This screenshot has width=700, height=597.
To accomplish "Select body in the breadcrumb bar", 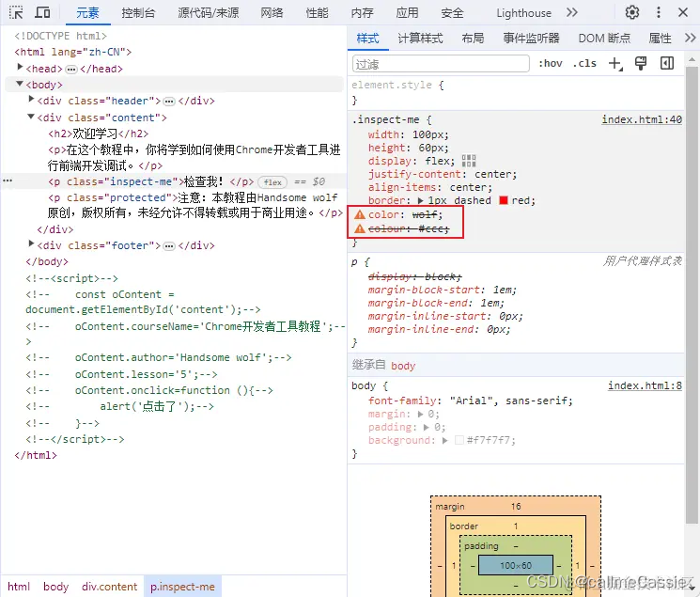I will [x=55, y=587].
